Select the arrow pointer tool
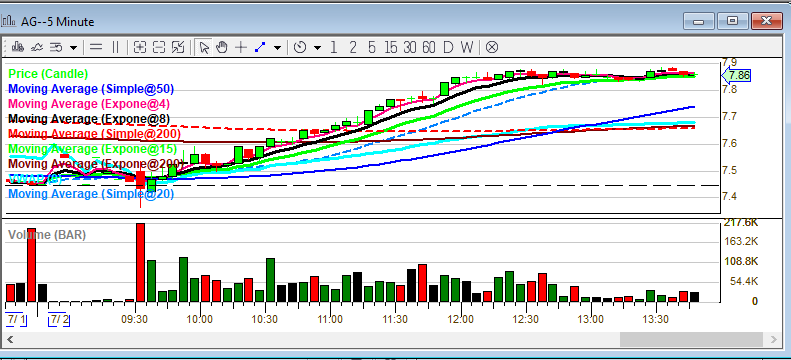Image resolution: width=791 pixels, height=360 pixels. (204, 47)
